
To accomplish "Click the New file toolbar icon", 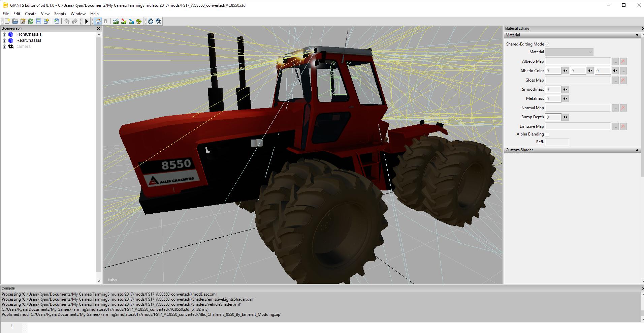I will pos(7,21).
